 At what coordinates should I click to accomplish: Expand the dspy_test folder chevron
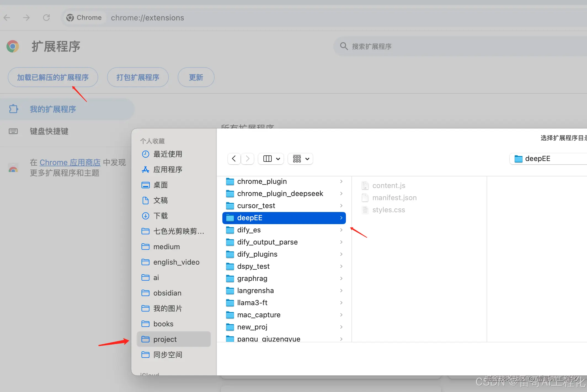[341, 266]
